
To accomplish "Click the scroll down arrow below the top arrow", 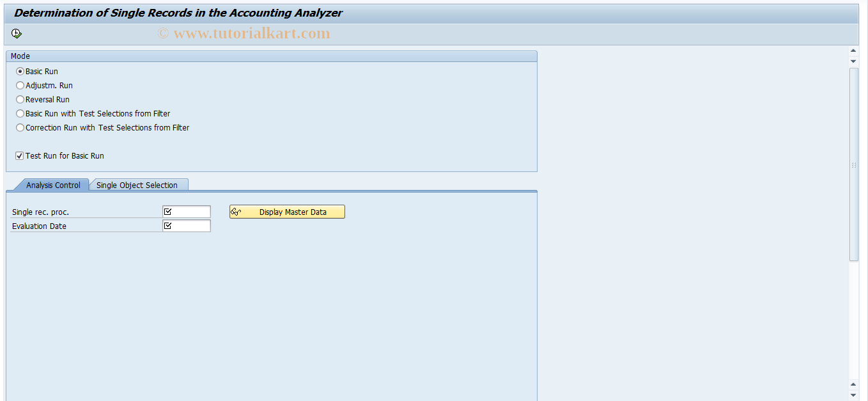I will point(853,61).
